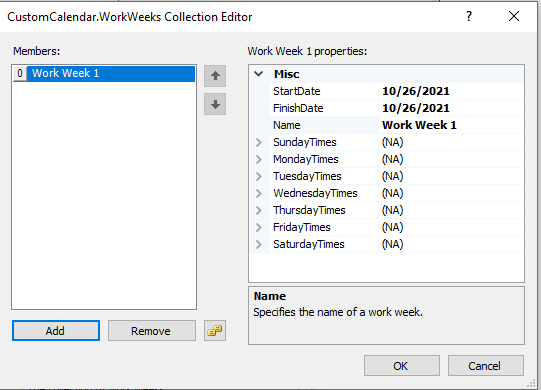Expand the ThursdayTimes property
Screen dimensions: 541x390
(x=258, y=210)
